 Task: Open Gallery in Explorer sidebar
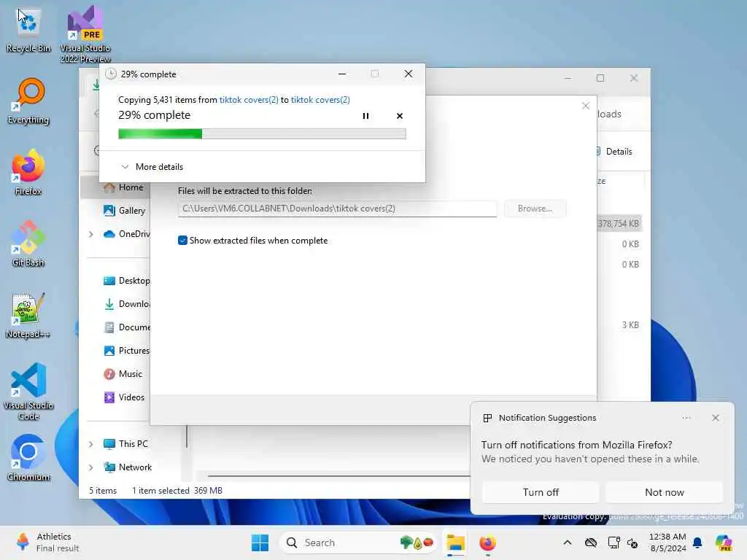click(124, 211)
